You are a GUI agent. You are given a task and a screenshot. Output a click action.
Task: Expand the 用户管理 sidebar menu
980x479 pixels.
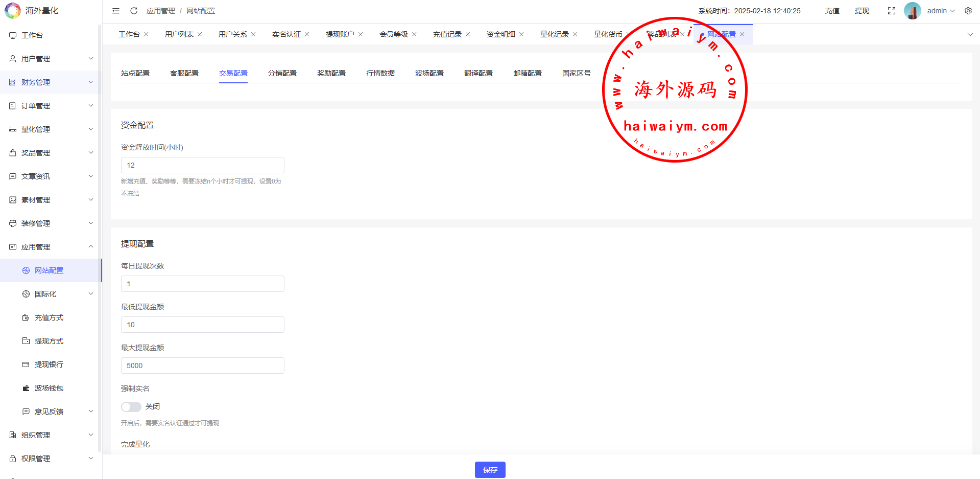point(51,59)
